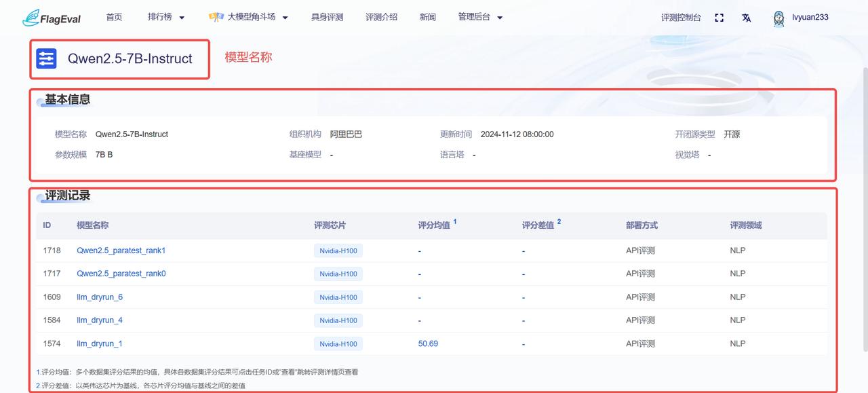This screenshot has width=868, height=393.
Task: Click Nvidia-H100 tag in row 1717
Action: (338, 274)
